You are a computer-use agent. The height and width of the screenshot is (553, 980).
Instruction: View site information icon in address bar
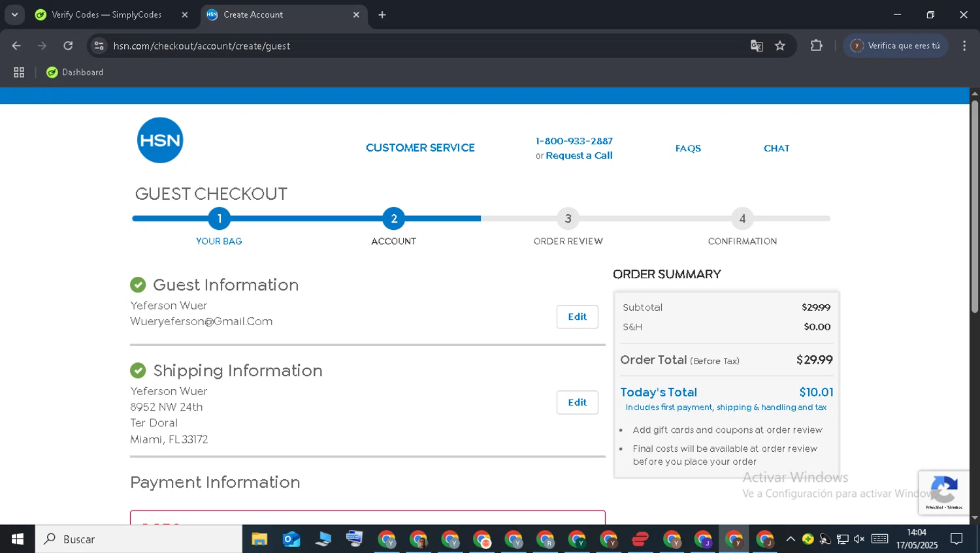pos(99,46)
